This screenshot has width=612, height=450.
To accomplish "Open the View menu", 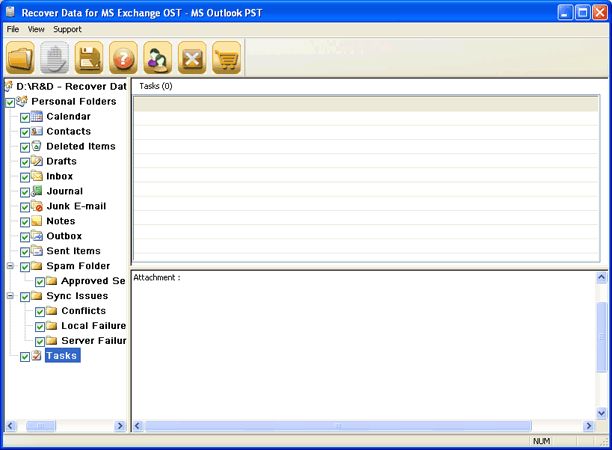I will tap(36, 29).
